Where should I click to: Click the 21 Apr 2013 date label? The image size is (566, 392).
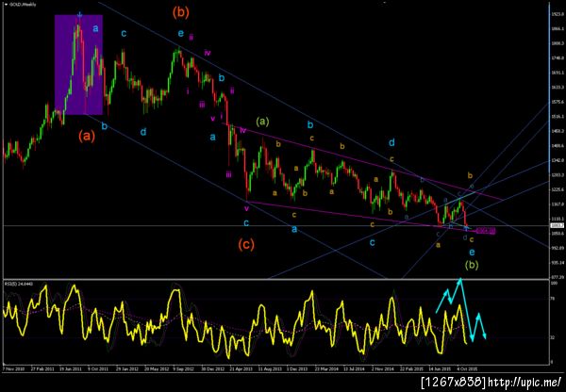241,369
